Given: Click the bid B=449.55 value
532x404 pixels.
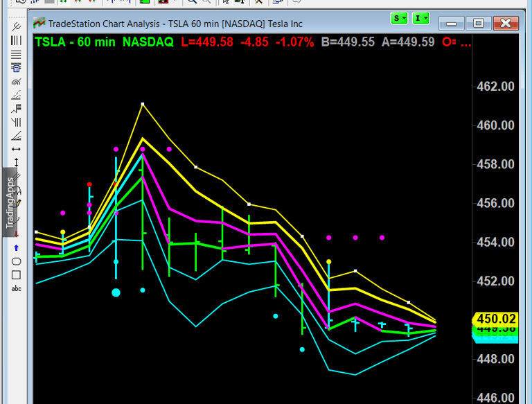Looking at the screenshot, I should (x=348, y=42).
